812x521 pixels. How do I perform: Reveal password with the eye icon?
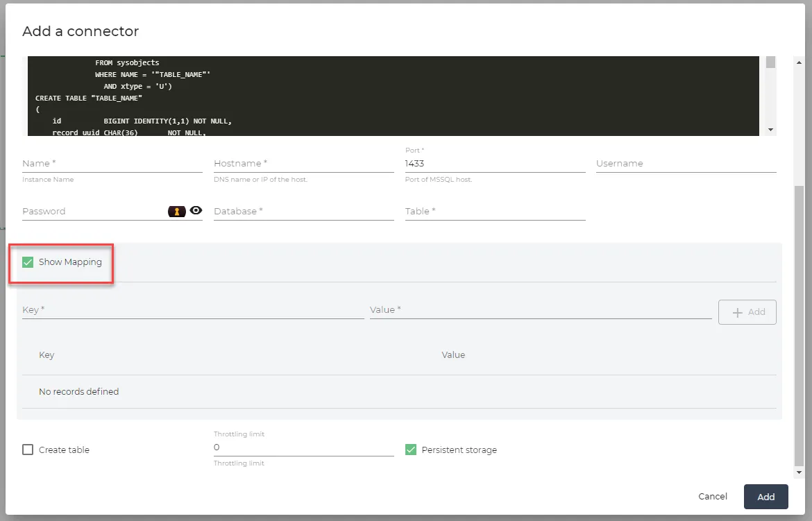click(x=196, y=210)
